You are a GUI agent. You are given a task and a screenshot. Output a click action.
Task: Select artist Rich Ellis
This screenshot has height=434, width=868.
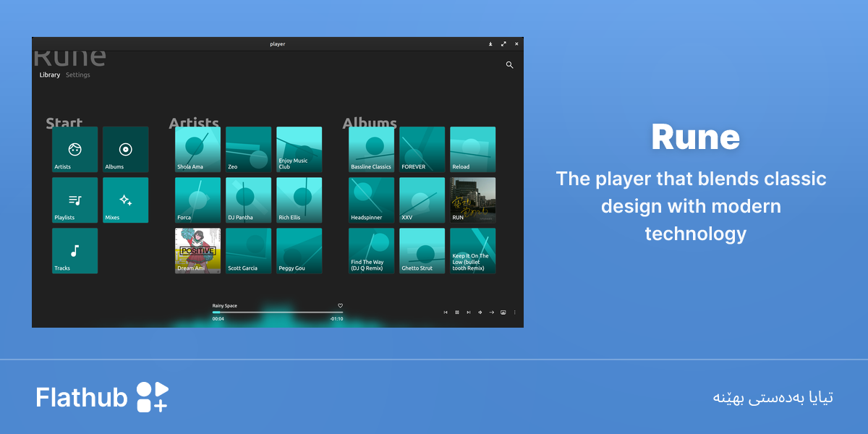point(299,200)
